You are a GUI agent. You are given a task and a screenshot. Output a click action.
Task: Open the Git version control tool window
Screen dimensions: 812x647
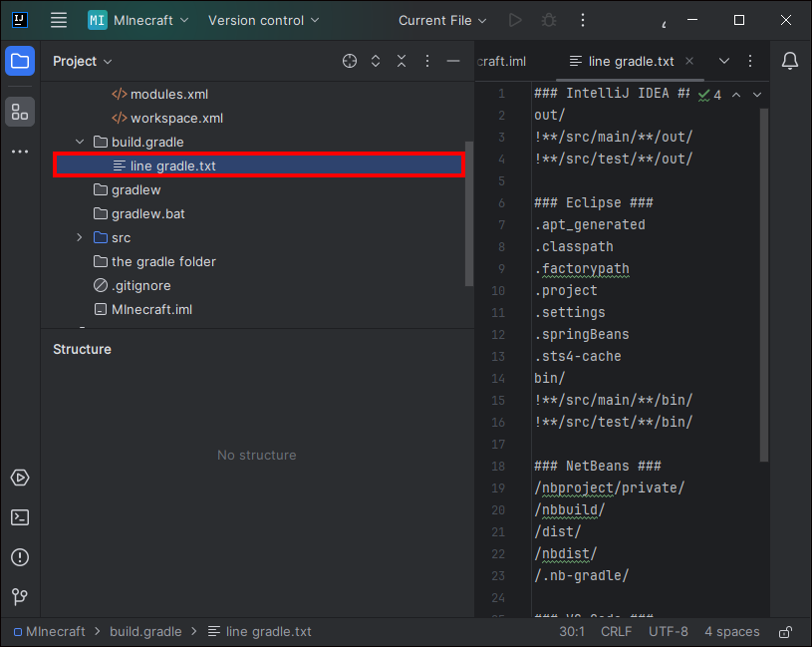click(x=20, y=597)
